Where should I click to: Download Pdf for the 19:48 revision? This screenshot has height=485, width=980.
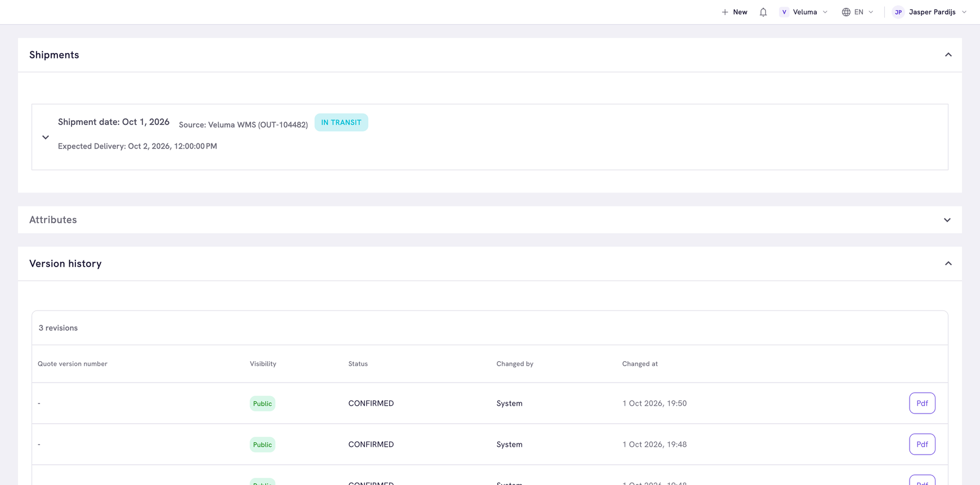[922, 444]
